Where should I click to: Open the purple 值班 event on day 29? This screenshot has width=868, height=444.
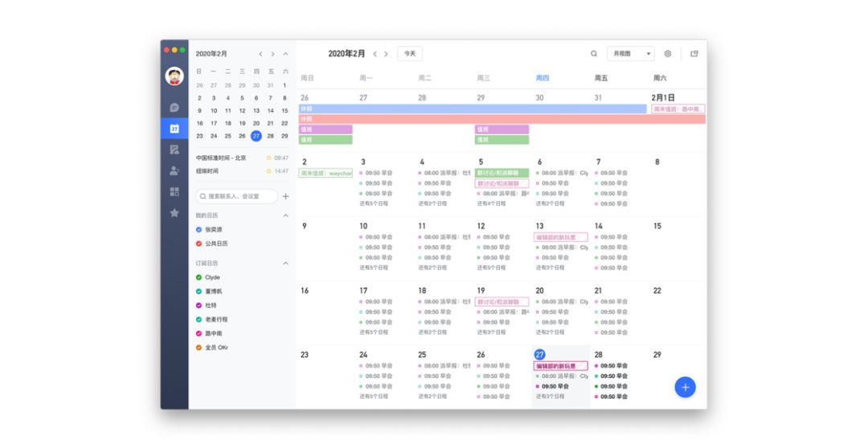502,129
